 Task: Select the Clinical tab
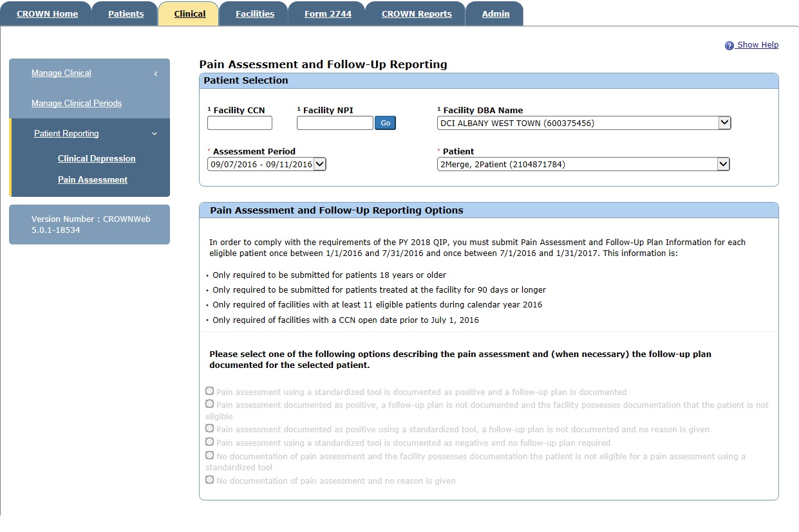pos(189,14)
